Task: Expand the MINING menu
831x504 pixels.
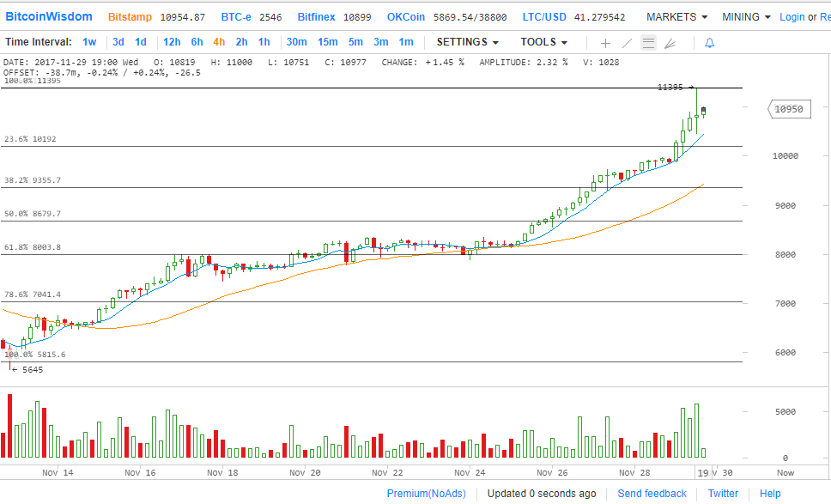Action: pyautogui.click(x=745, y=17)
